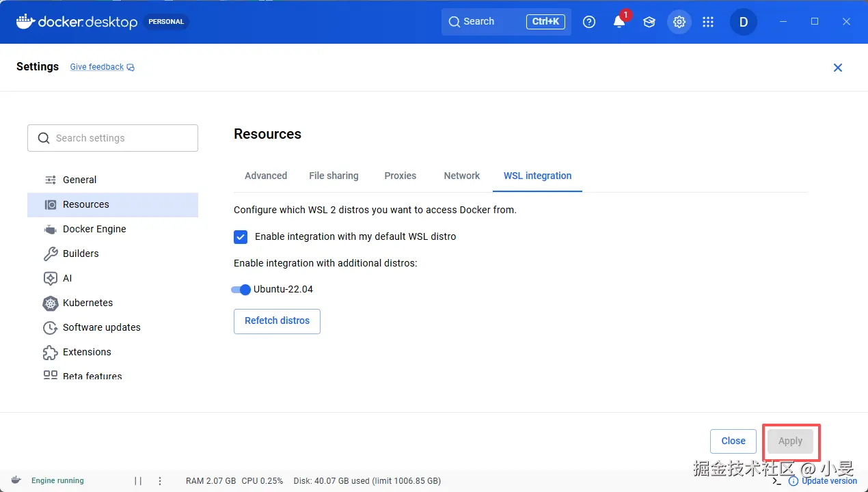Open Kubernetes settings
This screenshot has width=868, height=492.
113,303
